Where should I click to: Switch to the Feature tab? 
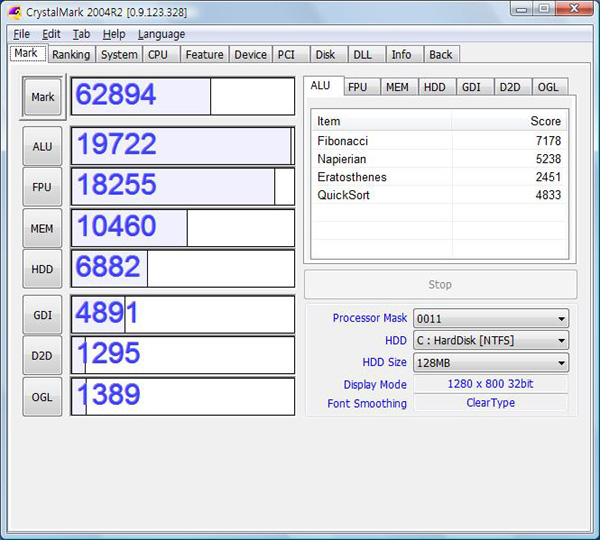click(204, 55)
